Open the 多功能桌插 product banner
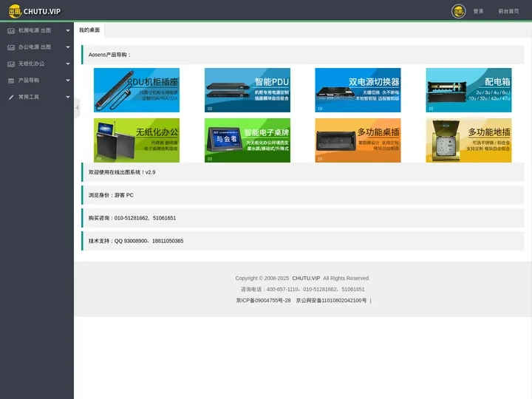 coord(358,140)
